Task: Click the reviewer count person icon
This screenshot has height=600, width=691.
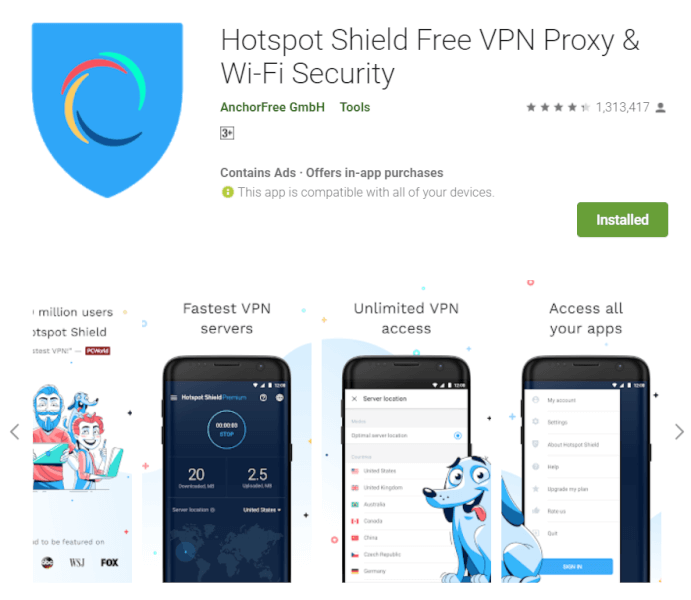Action: click(x=660, y=107)
